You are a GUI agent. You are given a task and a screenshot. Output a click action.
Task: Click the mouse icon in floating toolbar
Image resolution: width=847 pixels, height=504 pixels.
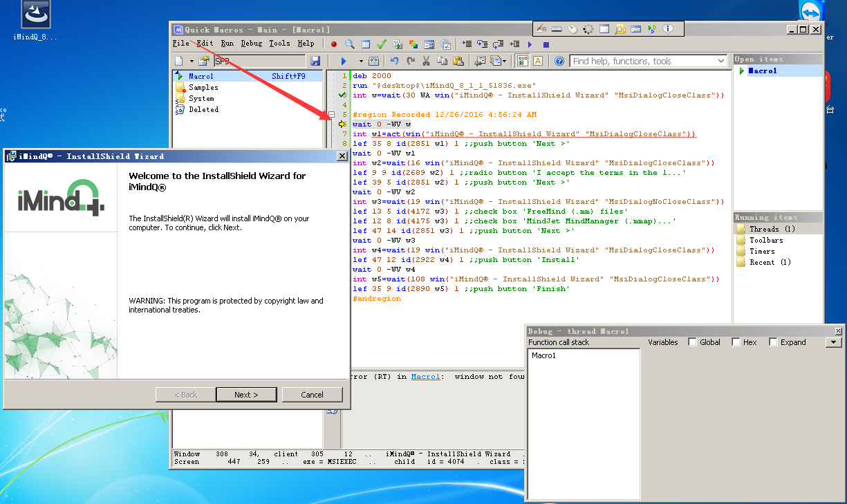point(573,29)
